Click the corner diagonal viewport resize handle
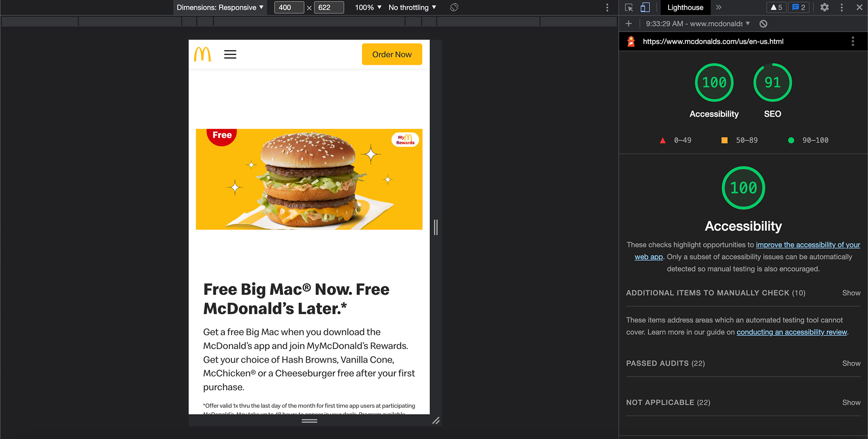Viewport: 868px width, 439px height. click(x=436, y=421)
